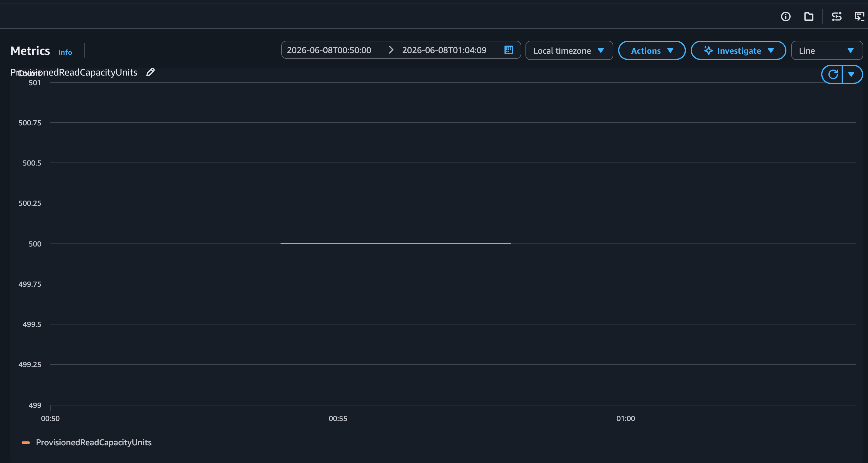Click the 499 y-axis value
This screenshot has width=868, height=463.
tap(35, 405)
